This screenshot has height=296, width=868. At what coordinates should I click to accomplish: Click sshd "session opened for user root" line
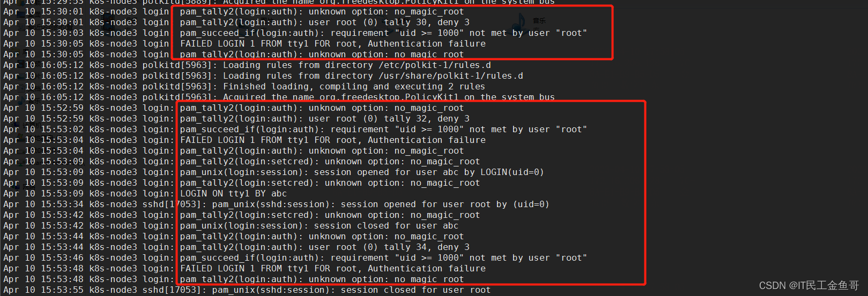[x=381, y=204]
